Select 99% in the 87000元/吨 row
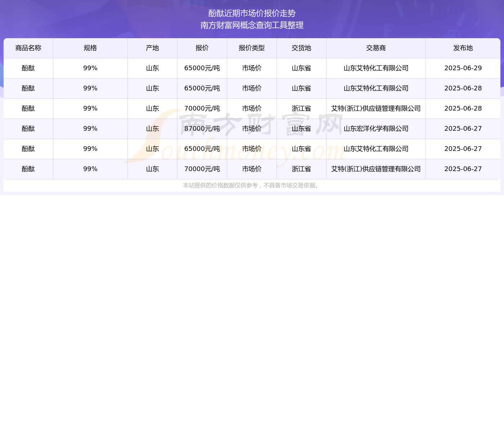The width and height of the screenshot is (504, 434). point(90,129)
